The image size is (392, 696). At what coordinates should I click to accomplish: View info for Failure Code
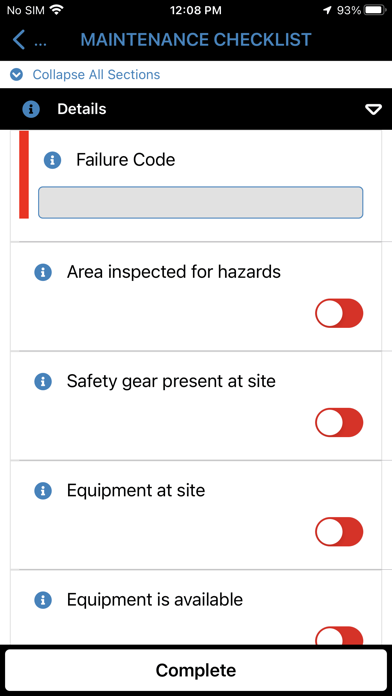coord(52,160)
